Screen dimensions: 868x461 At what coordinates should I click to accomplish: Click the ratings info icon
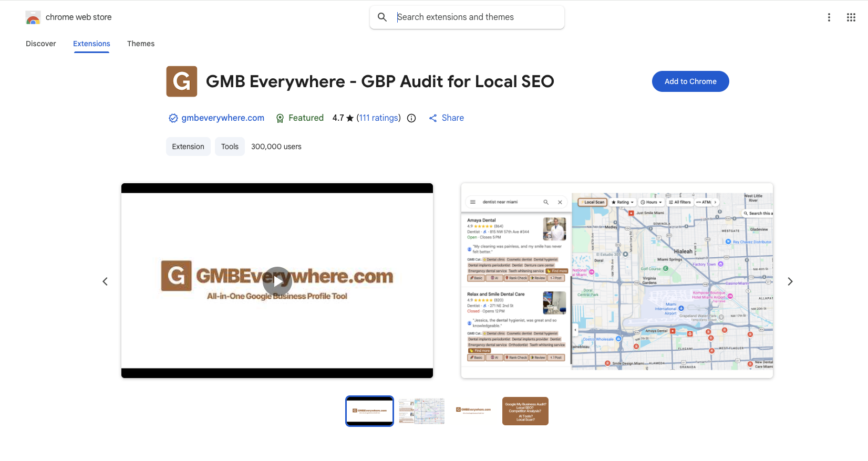(x=411, y=118)
